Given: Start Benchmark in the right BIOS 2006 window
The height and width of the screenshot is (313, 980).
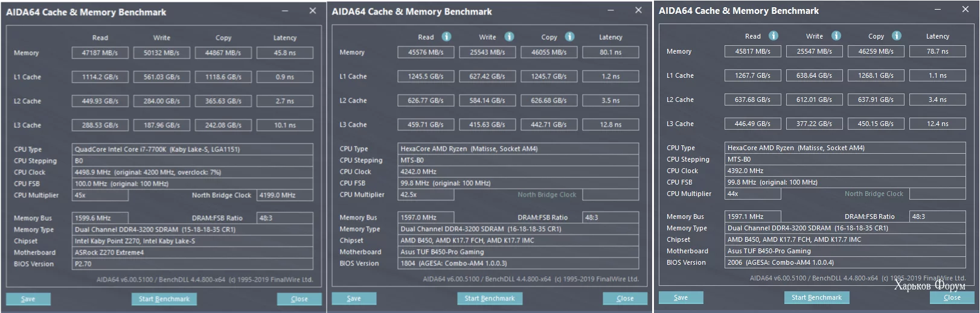Looking at the screenshot, I should point(816,297).
